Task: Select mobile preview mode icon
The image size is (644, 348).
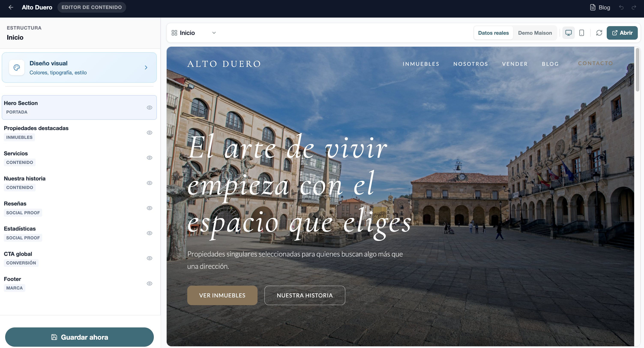Action: pos(581,33)
